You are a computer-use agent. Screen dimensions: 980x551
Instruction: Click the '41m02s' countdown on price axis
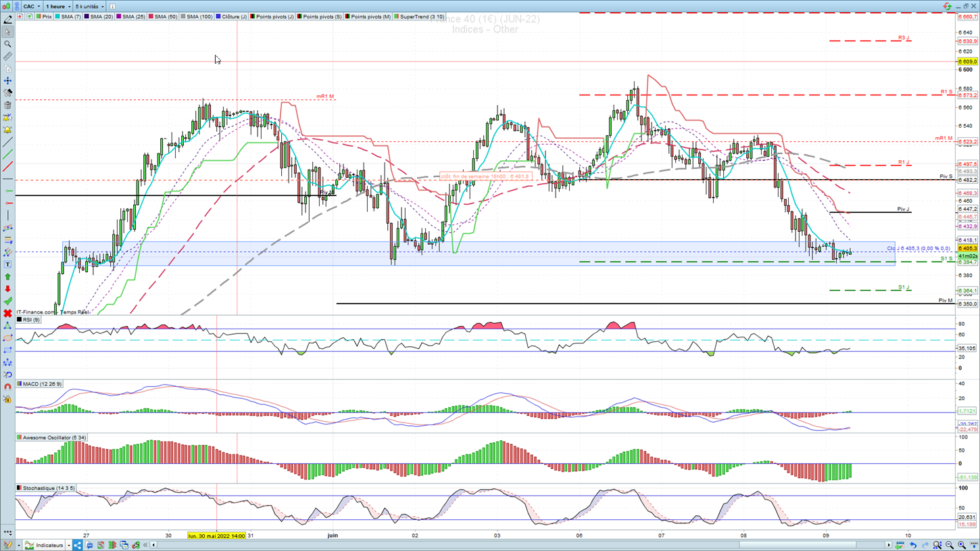coord(968,256)
